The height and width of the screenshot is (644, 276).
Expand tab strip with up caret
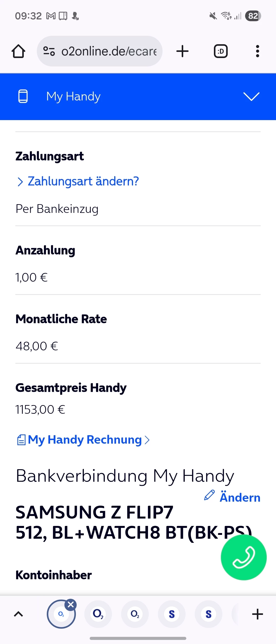[x=18, y=614]
